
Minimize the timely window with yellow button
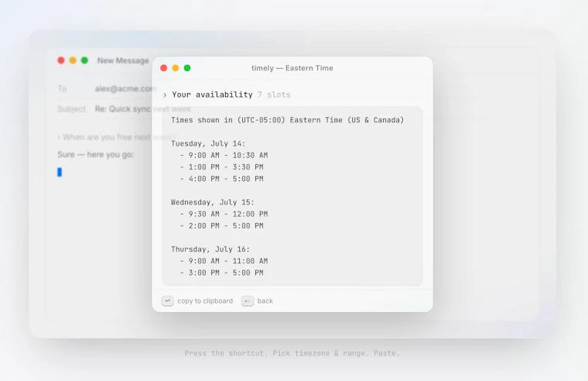[176, 68]
